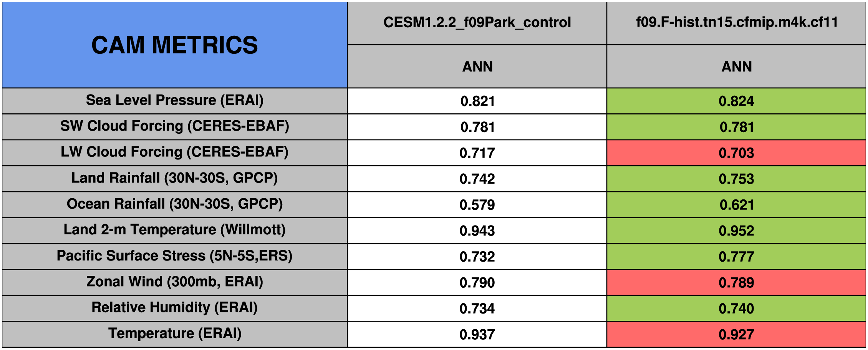
Task: Select the Pacific Surface Stress (5N-5S,ERS) label
Action: pos(174,256)
